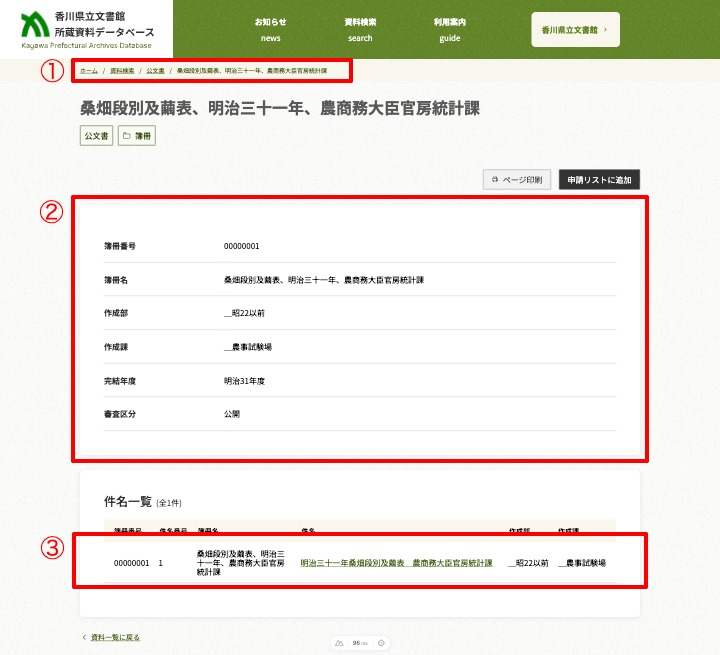Image resolution: width=720 pixels, height=655 pixels.
Task: Click the 簿冊 folder tag
Action: point(137,136)
